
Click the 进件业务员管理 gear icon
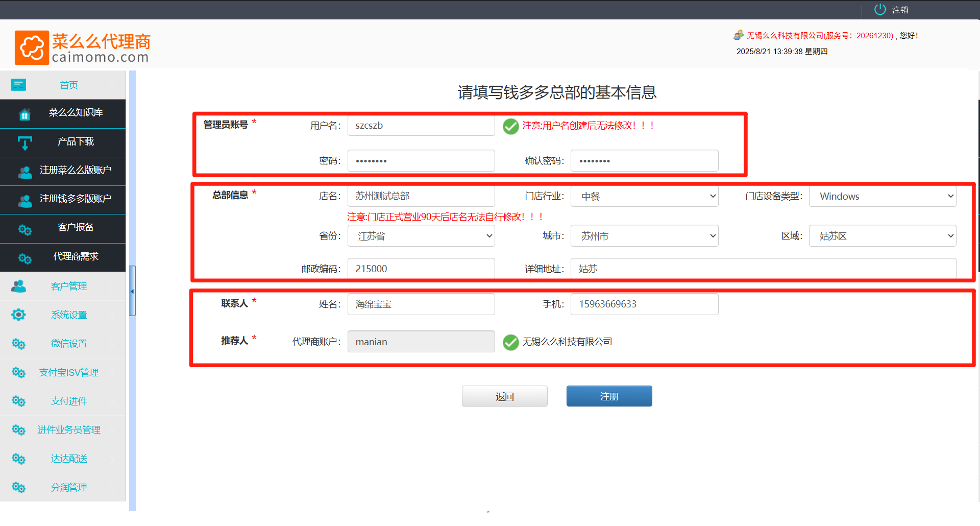click(19, 430)
